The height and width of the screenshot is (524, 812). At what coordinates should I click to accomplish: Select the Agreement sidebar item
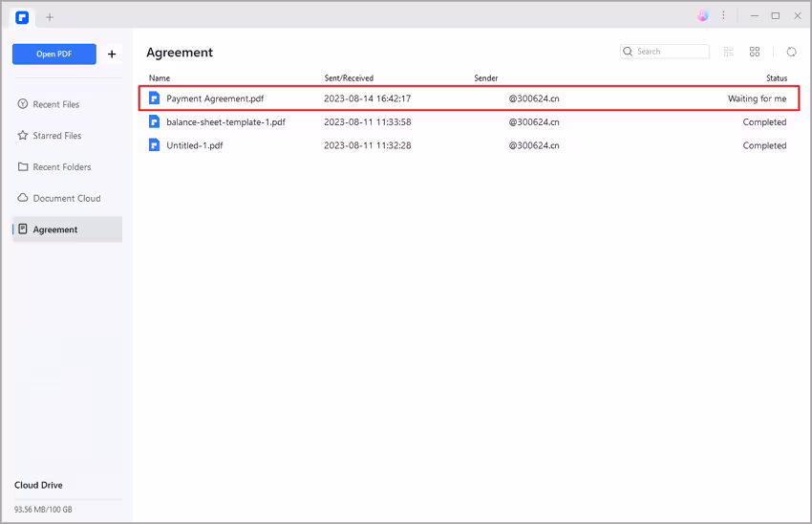tap(55, 229)
